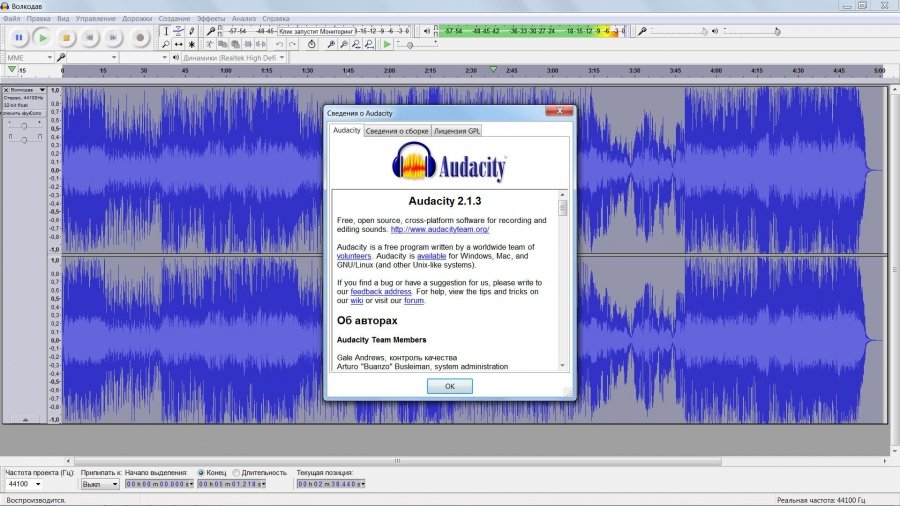900x506 pixels.
Task: Click the Record button
Action: (x=140, y=37)
